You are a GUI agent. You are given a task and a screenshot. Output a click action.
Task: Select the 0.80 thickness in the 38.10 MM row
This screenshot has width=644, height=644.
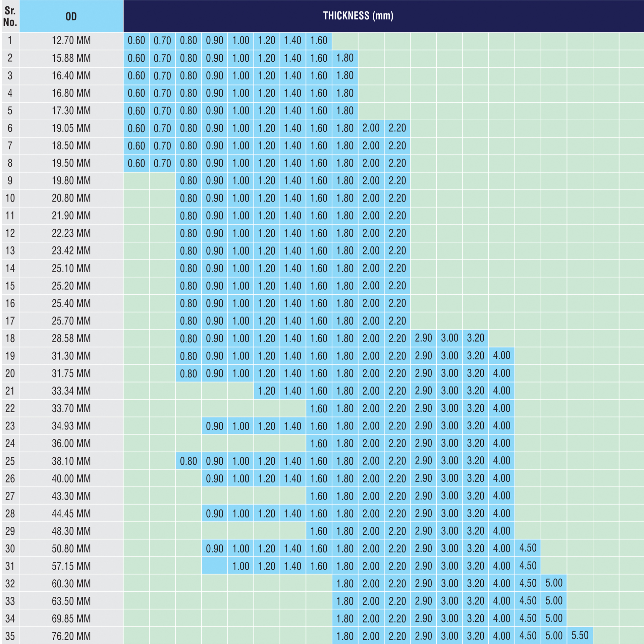tap(189, 461)
